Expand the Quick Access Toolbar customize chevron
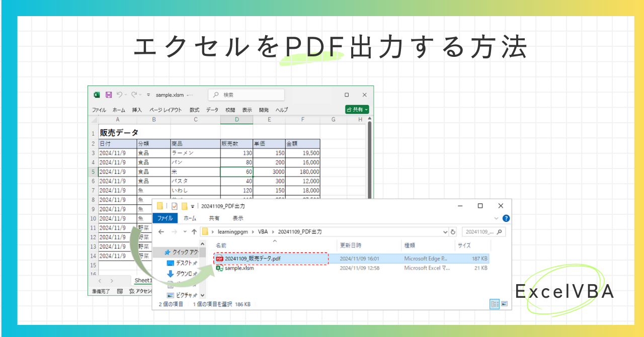 click(x=148, y=95)
